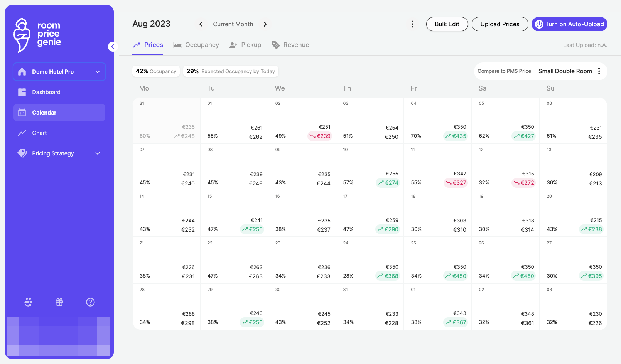
Task: Expand the Pricing Strategy menu
Action: tap(59, 153)
